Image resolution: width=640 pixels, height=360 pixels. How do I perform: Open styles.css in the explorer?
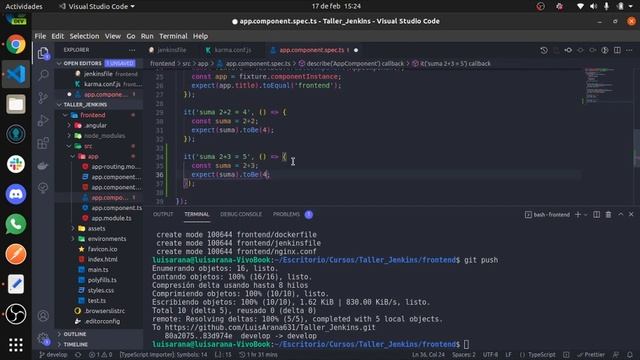(101, 290)
